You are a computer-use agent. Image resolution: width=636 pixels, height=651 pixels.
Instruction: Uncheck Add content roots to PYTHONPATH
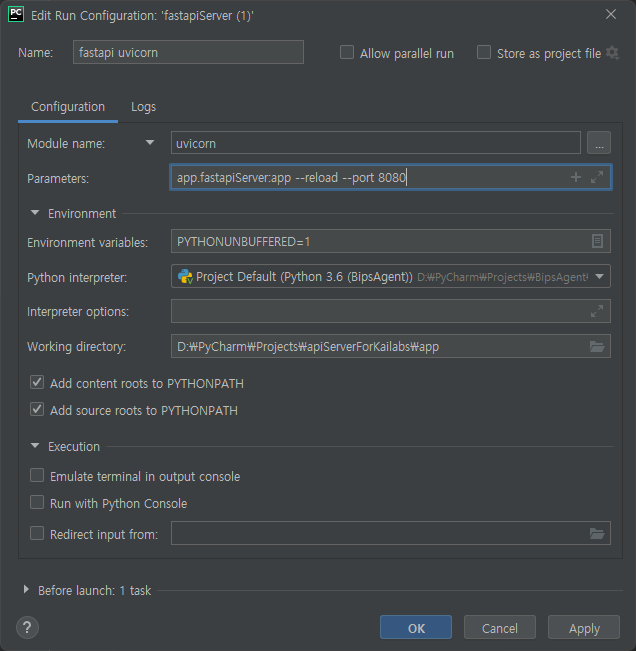pos(37,382)
